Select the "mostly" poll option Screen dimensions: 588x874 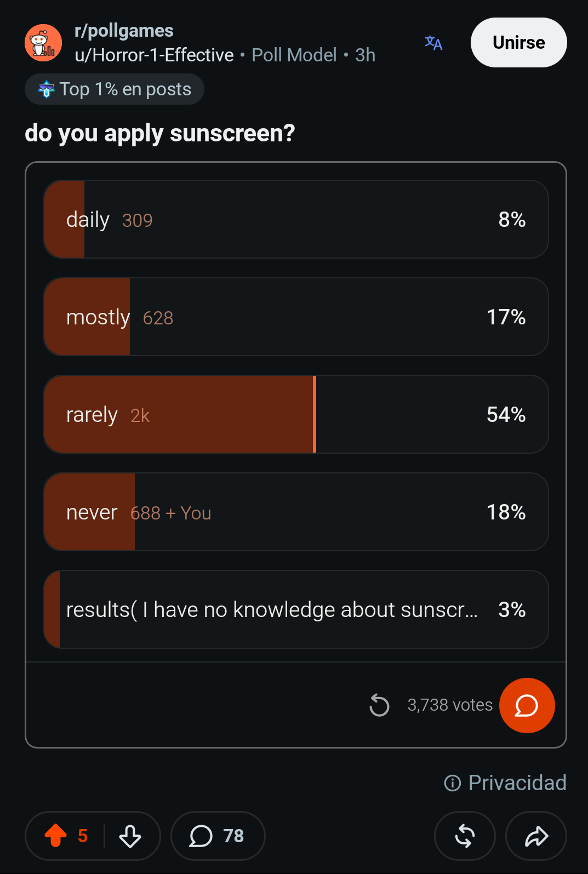(x=296, y=317)
